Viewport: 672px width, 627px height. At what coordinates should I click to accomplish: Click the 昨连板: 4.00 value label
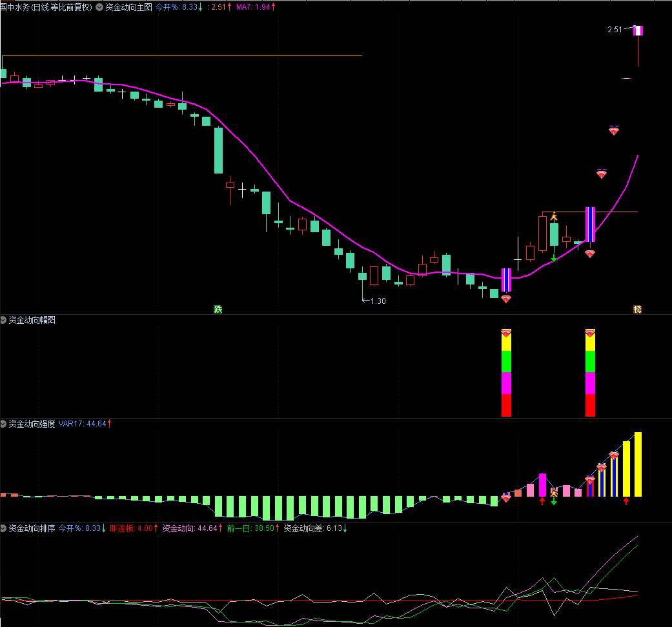(132, 528)
